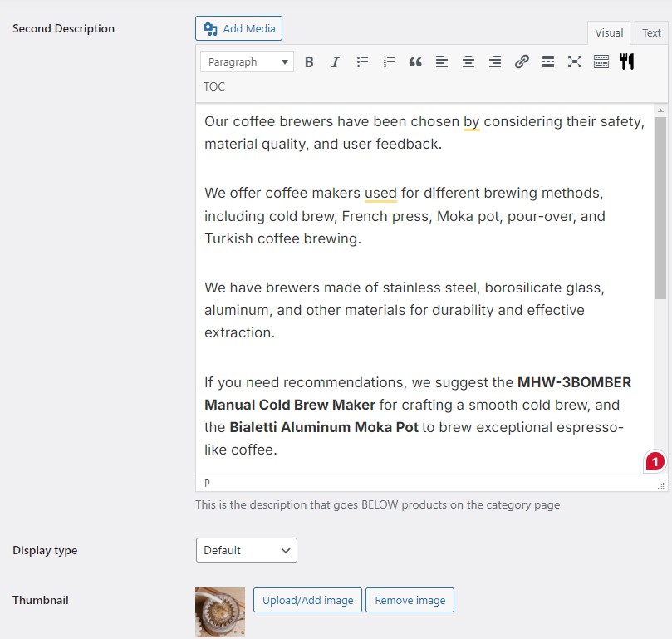This screenshot has width=672, height=639.
Task: Click the Add Media button
Action: pyautogui.click(x=238, y=27)
